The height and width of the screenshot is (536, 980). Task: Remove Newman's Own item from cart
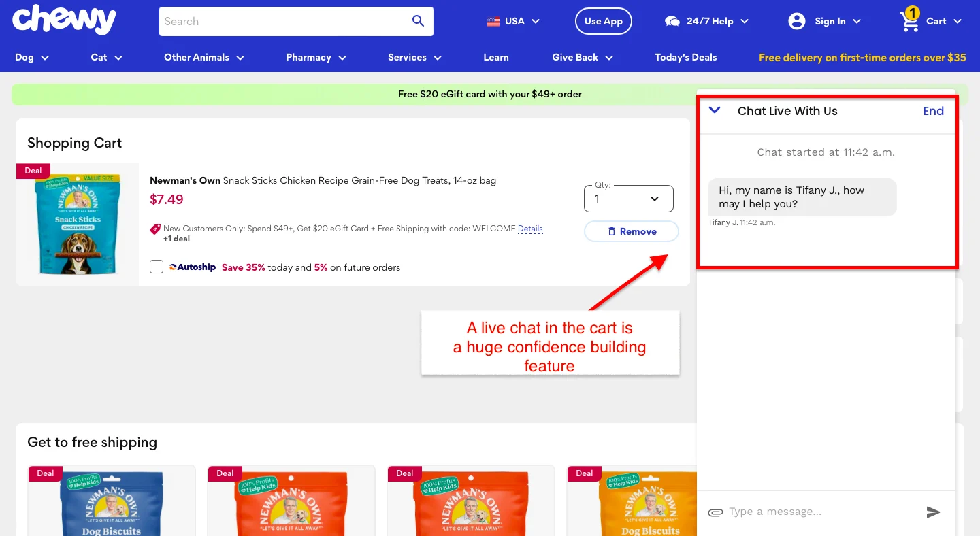632,231
